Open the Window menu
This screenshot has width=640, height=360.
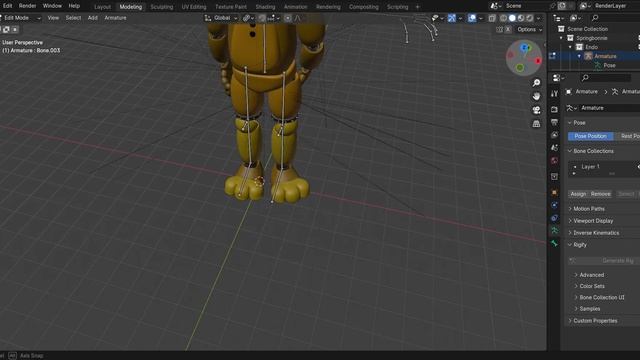(52, 6)
